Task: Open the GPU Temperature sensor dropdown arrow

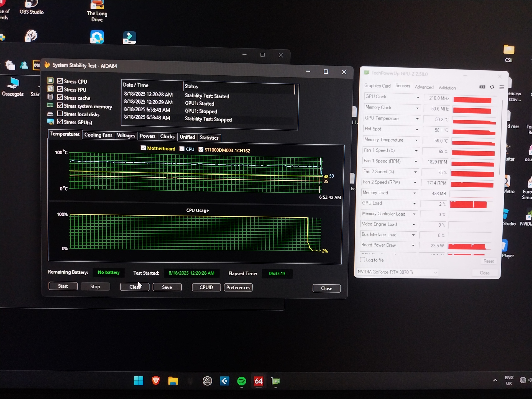Action: [x=417, y=119]
